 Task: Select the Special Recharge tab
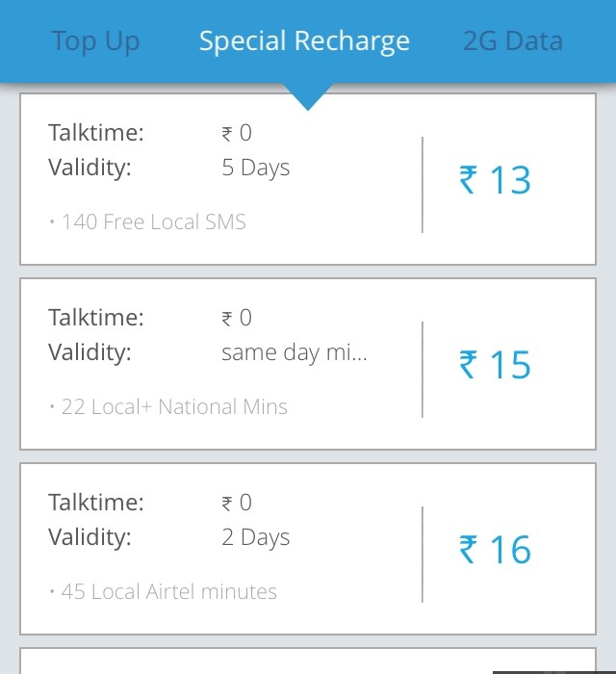click(304, 41)
